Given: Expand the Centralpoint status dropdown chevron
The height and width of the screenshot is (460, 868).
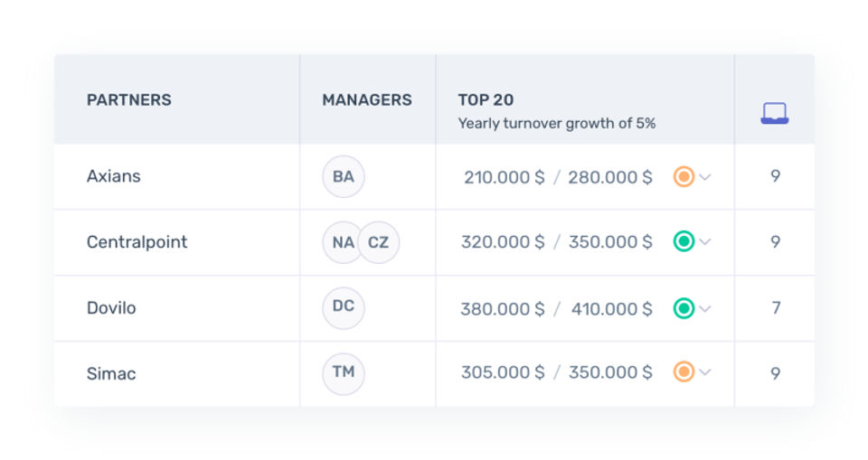Looking at the screenshot, I should [x=705, y=242].
